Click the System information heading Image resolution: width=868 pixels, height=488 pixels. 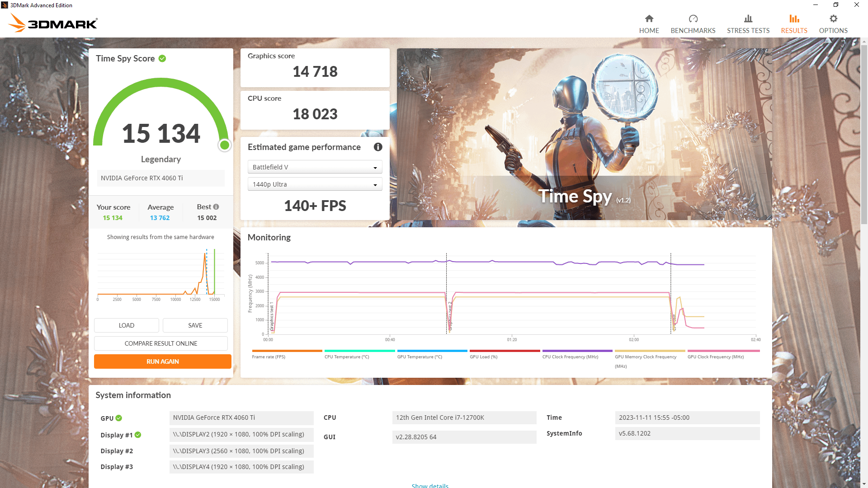coord(133,395)
